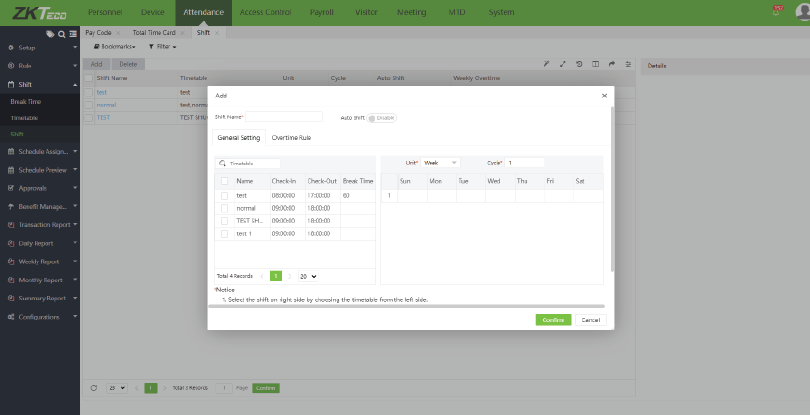Close the Add dialog with X
Image resolution: width=810 pixels, height=415 pixels.
click(604, 95)
